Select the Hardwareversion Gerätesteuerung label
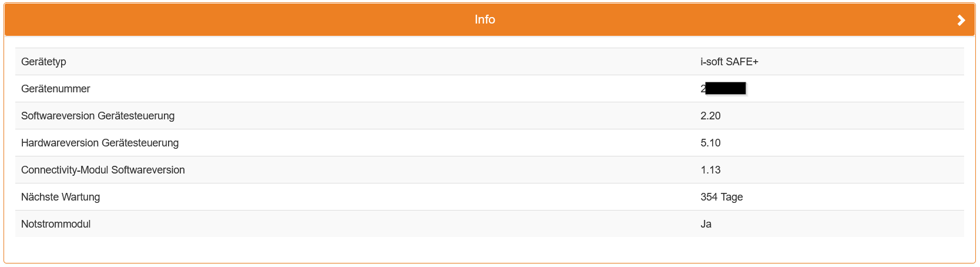Viewport: 980px width, 267px height. coord(100,143)
